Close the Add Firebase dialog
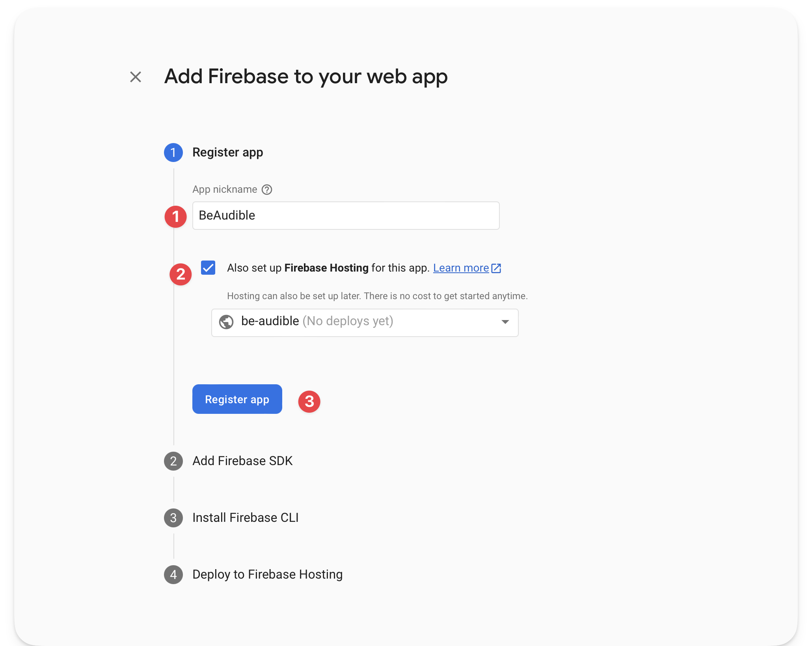Image resolution: width=812 pixels, height=646 pixels. [136, 77]
